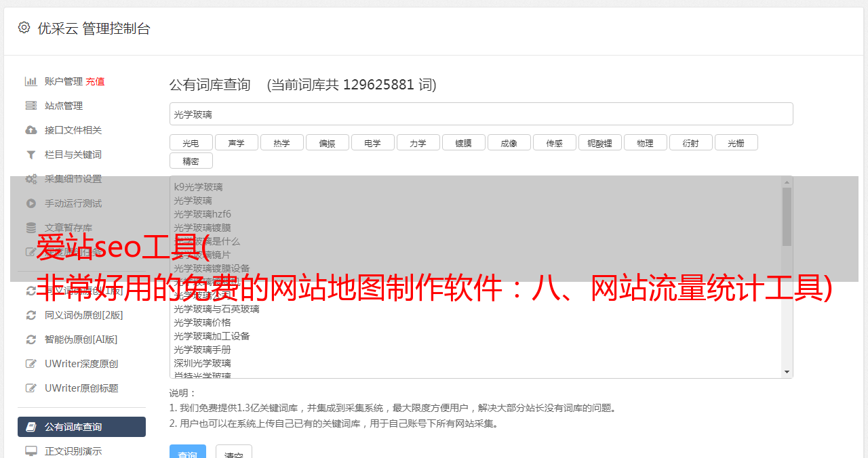Click the 清空 button
The image size is (868, 458).
[234, 453]
